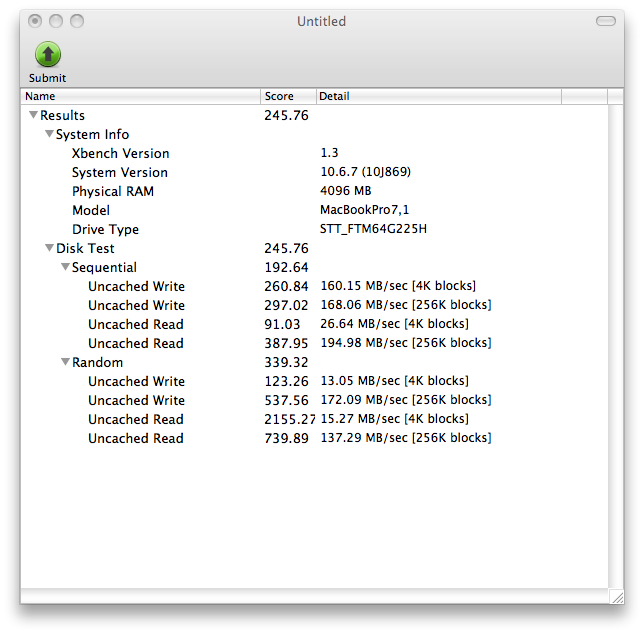The image size is (644, 634).
Task: Select the System Version row
Action: point(314,172)
